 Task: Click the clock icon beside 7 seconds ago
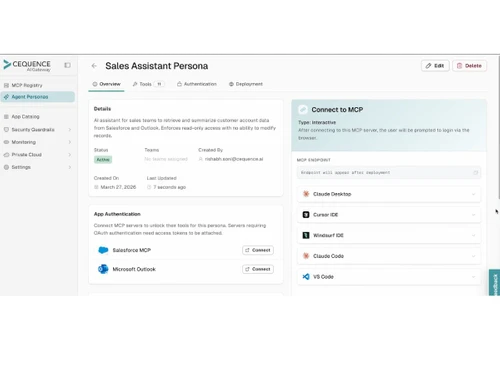(x=149, y=187)
